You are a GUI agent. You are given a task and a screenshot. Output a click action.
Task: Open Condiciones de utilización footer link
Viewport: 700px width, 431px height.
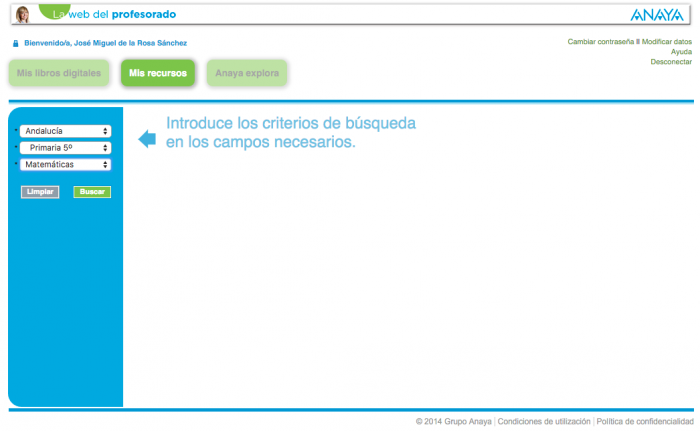point(544,421)
